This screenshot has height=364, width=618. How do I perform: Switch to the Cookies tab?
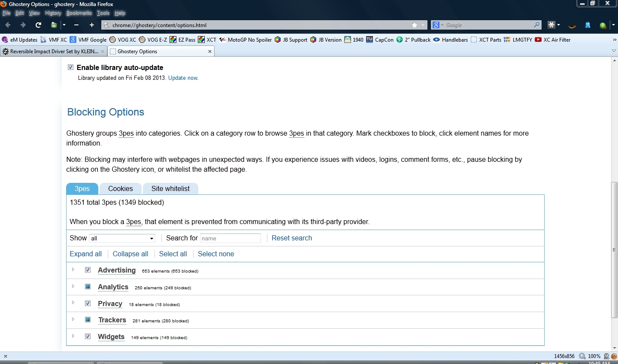[120, 189]
